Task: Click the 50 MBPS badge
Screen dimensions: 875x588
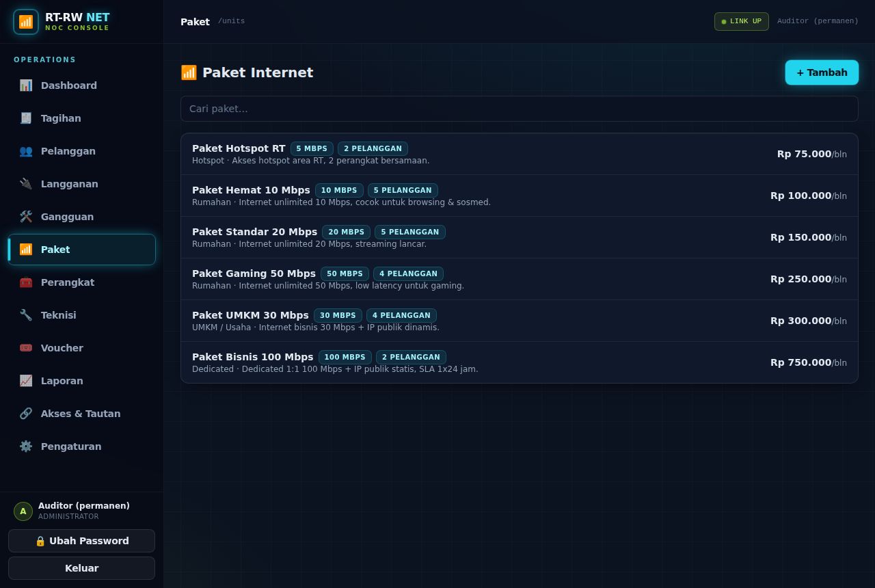Action: (x=345, y=273)
